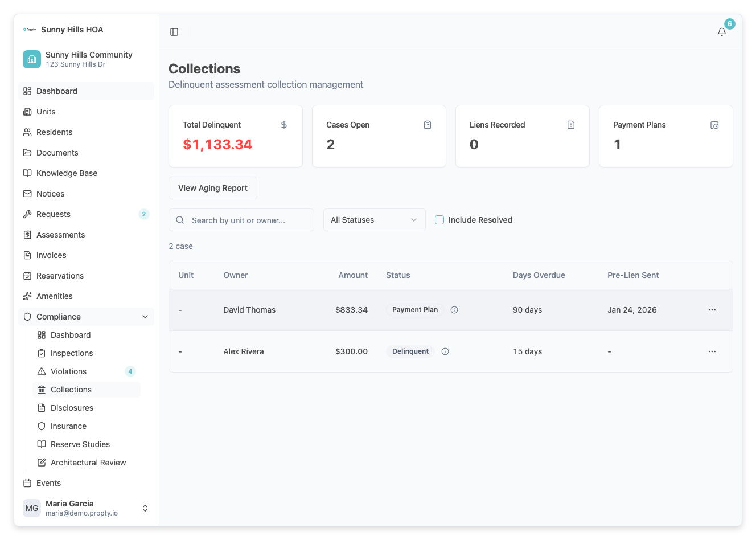This screenshot has width=756, height=540.
Task: Toggle the sidebar panel icon
Action: [x=174, y=32]
